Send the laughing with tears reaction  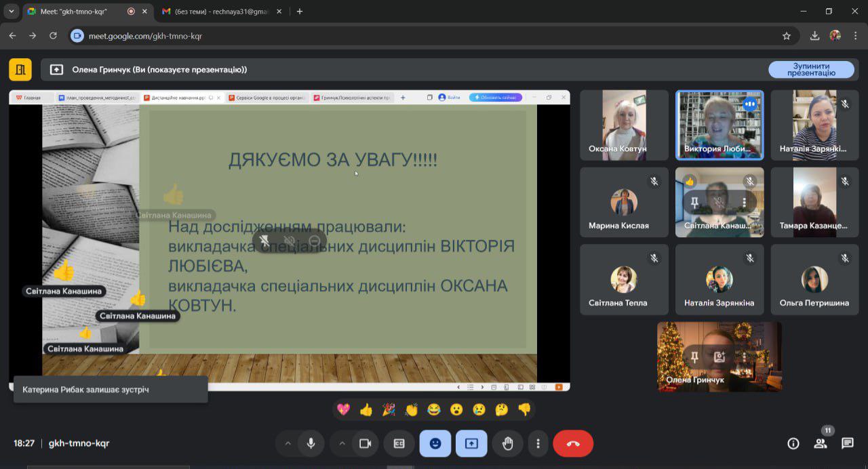(x=434, y=409)
